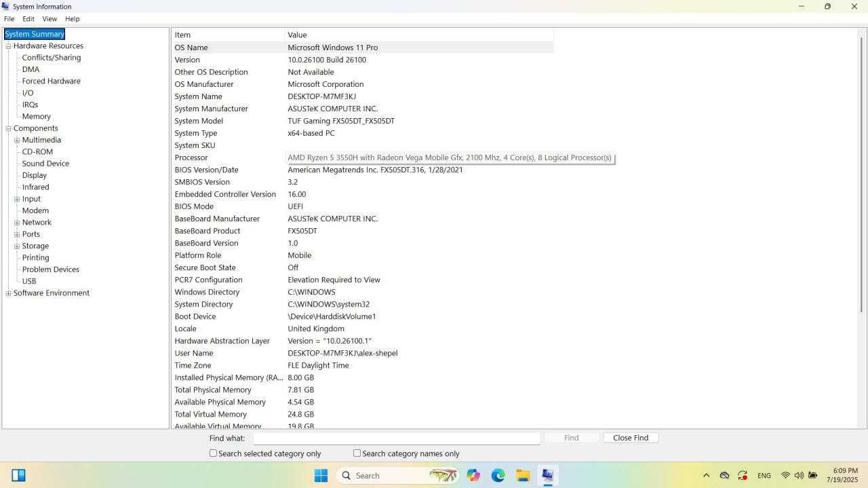Collapse the Components tree node
868x488 pixels.
point(9,128)
